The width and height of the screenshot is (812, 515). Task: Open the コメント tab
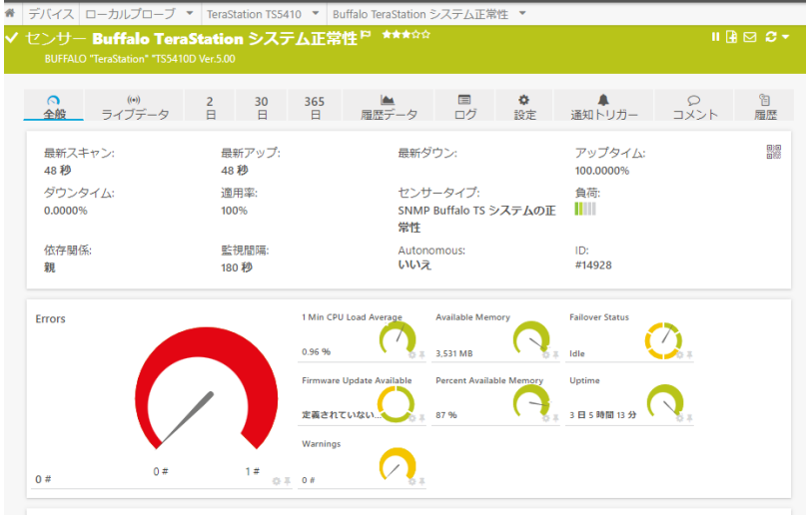[x=694, y=106]
